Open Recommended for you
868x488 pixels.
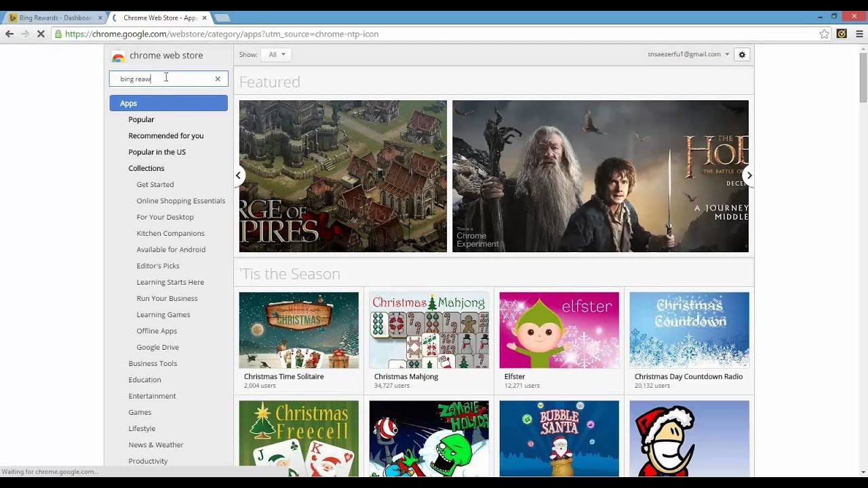165,136
